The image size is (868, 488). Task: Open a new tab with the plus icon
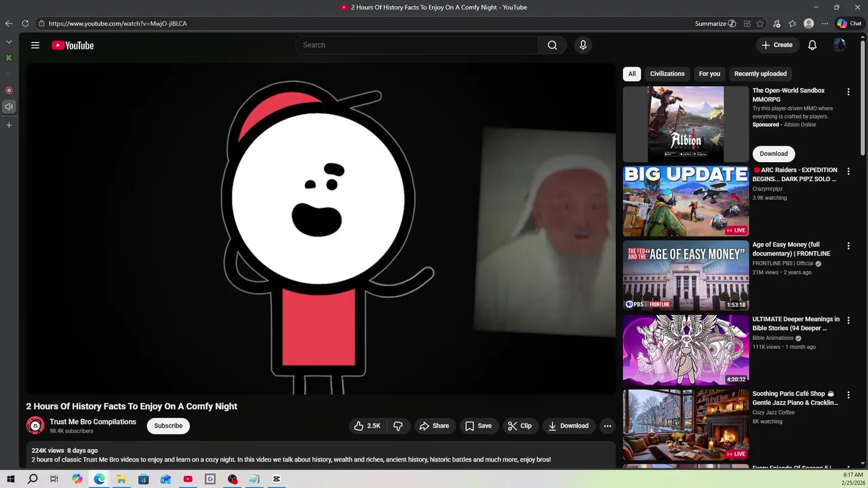[x=9, y=125]
